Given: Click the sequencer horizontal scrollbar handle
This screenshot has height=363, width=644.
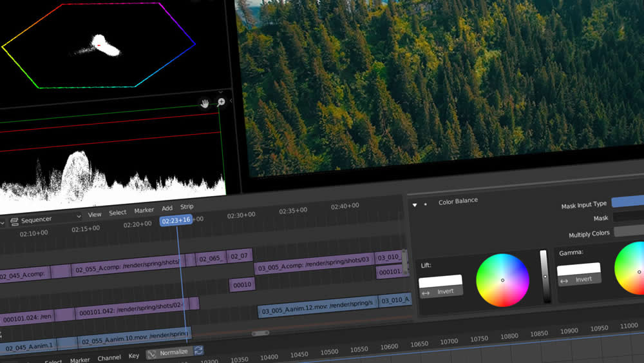Looking at the screenshot, I should coord(260,333).
